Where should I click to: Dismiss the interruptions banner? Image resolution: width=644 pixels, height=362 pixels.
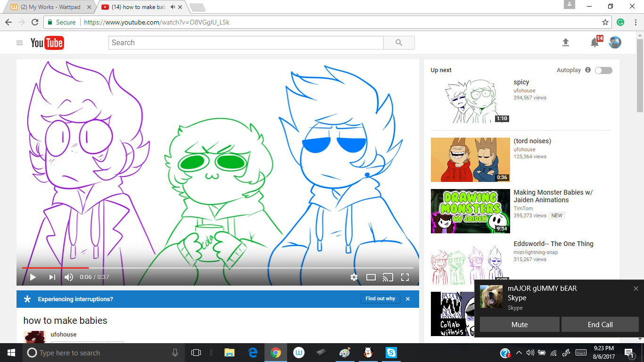408,299
